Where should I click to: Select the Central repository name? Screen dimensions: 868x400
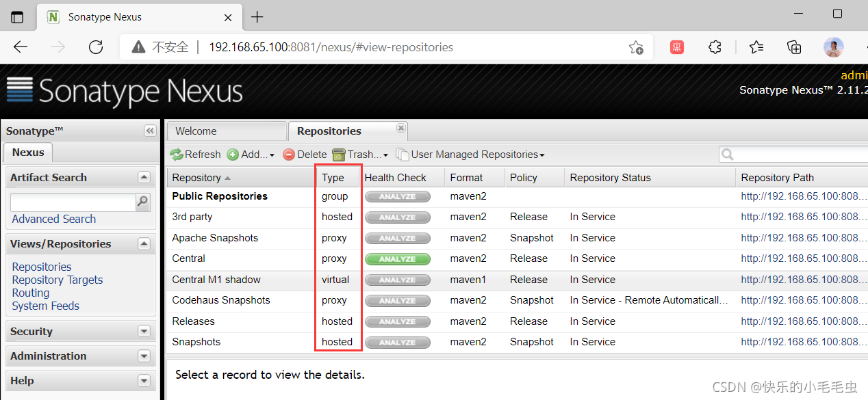189,258
